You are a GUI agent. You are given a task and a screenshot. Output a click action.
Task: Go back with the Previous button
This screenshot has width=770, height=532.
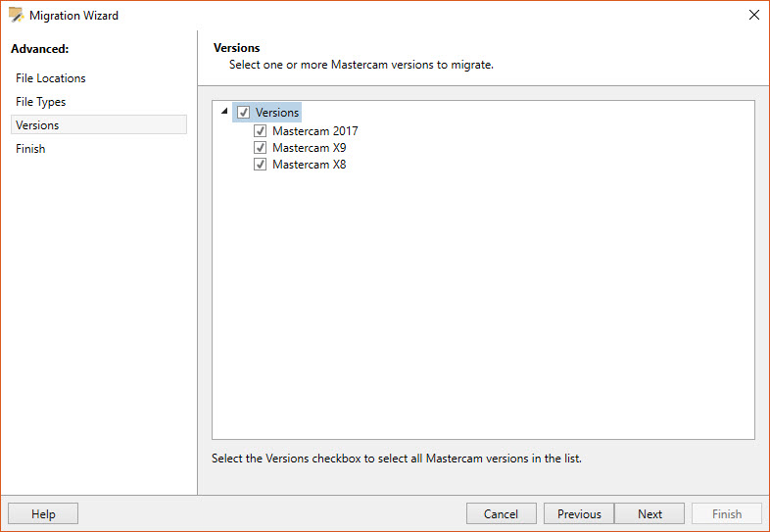pyautogui.click(x=579, y=513)
